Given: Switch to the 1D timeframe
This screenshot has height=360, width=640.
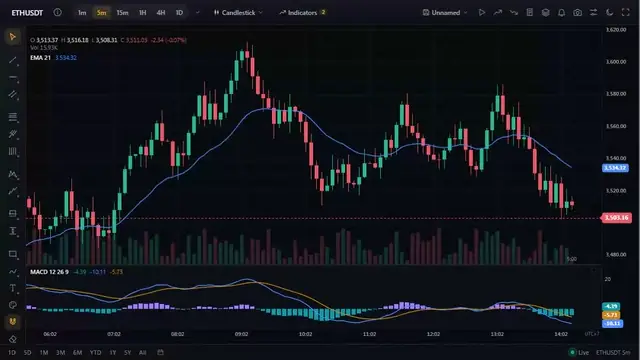Looking at the screenshot, I should click(x=179, y=13).
